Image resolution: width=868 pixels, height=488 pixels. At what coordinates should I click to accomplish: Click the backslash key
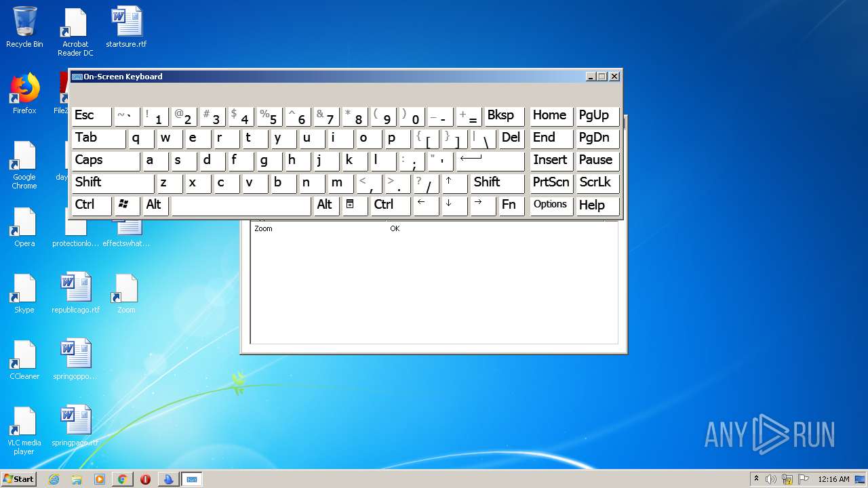pyautogui.click(x=484, y=138)
